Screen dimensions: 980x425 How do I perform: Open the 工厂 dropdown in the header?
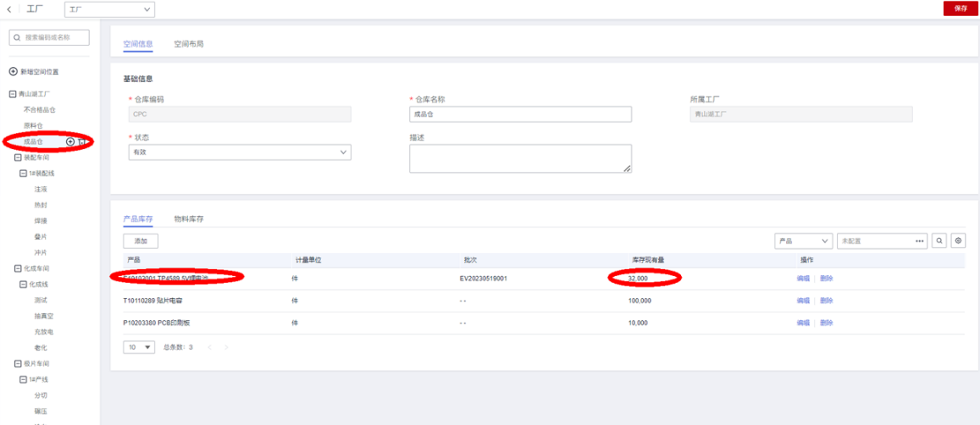click(109, 9)
